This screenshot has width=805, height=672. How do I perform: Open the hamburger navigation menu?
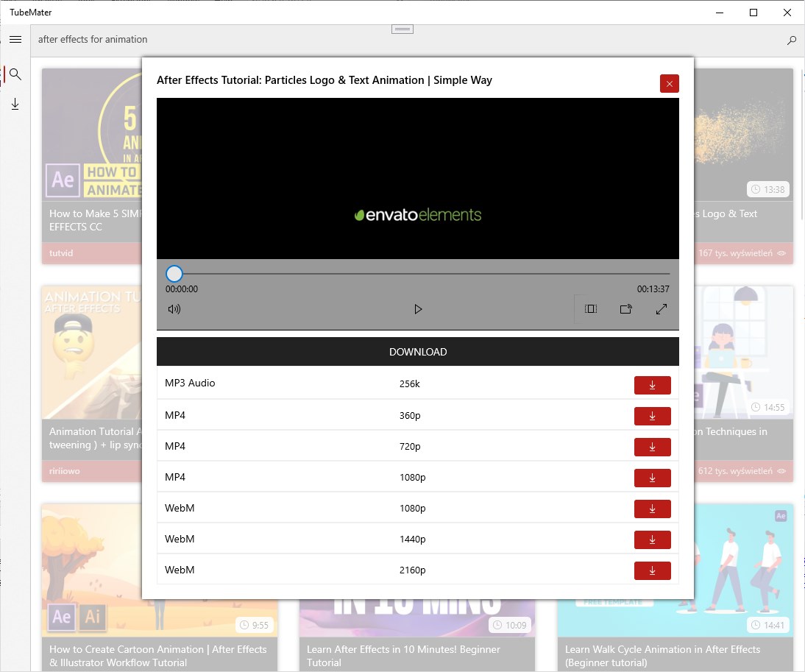click(x=15, y=40)
